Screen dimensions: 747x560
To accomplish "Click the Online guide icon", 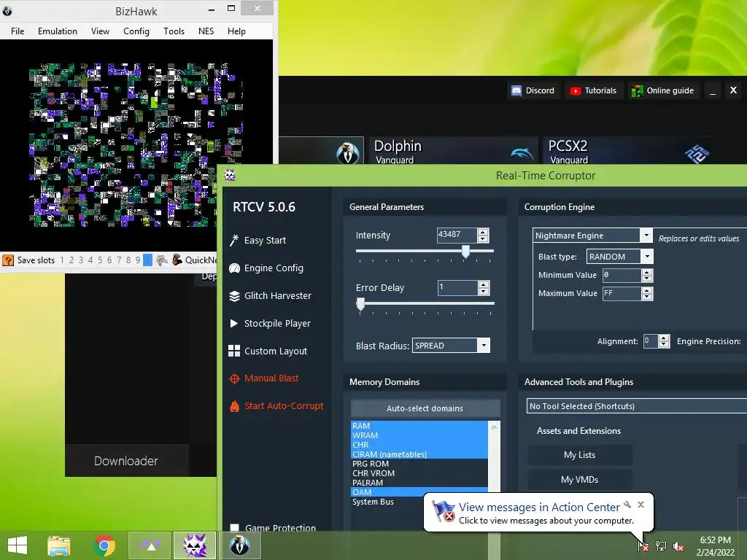I will pyautogui.click(x=637, y=90).
